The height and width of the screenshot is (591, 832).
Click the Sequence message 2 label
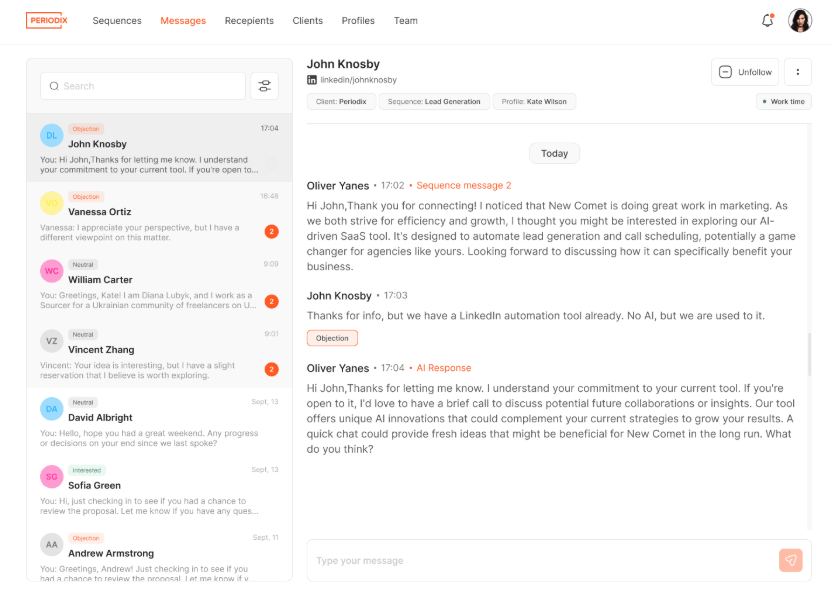464,186
